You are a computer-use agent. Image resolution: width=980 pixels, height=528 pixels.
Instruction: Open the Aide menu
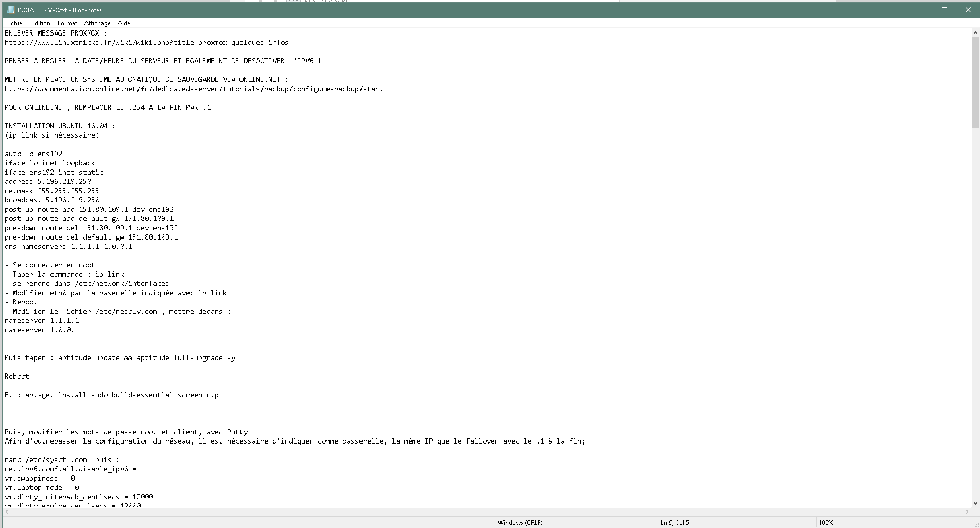(x=124, y=23)
